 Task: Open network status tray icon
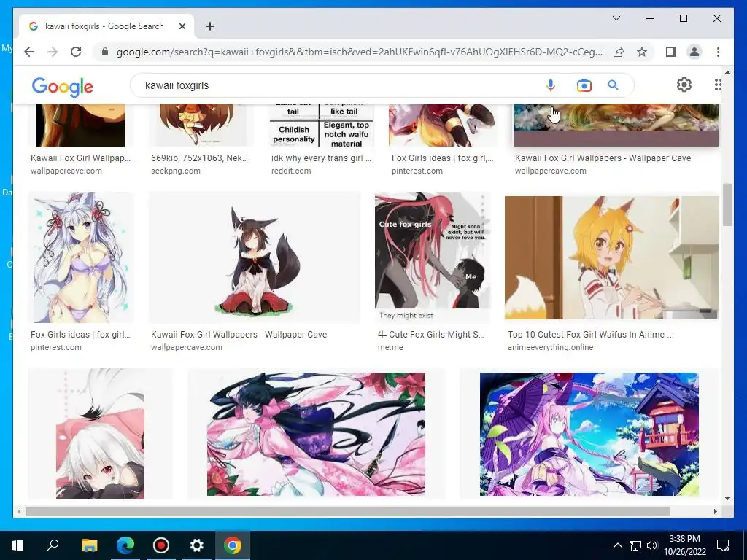(x=635, y=545)
